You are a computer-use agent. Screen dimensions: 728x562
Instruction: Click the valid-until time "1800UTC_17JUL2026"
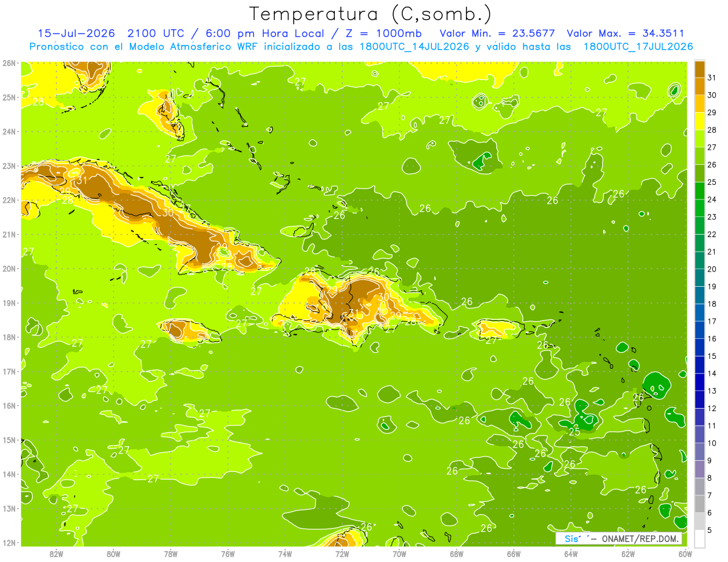pos(638,47)
